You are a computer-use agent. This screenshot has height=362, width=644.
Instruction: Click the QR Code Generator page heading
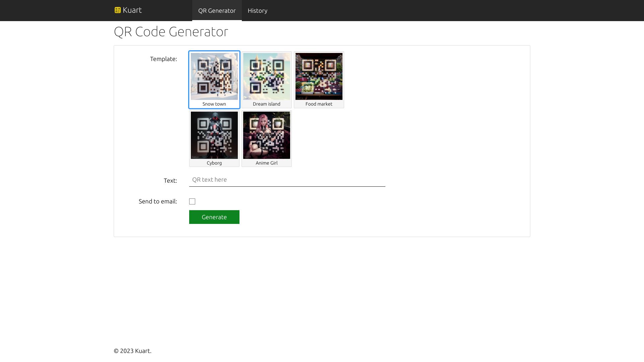pos(171,32)
